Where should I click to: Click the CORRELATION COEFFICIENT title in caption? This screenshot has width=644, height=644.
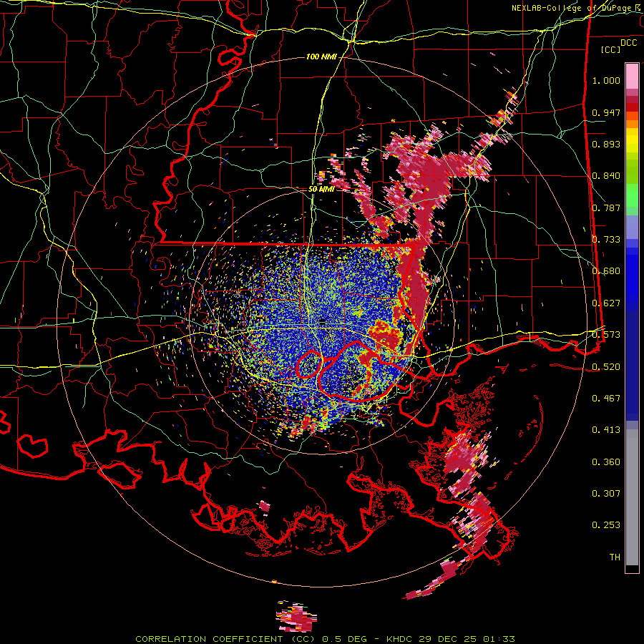[x=210, y=639]
